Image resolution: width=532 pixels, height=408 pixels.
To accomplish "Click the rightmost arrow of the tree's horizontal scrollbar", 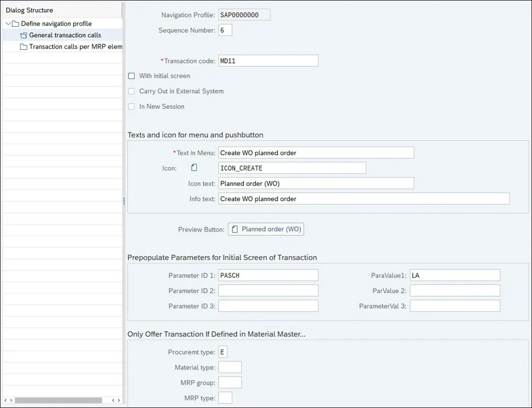I will [119, 401].
